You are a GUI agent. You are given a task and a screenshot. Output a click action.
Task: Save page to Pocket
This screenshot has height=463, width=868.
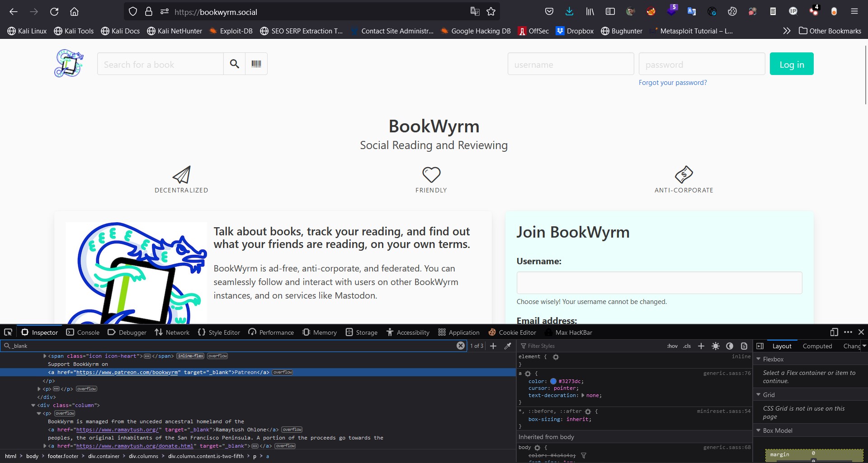click(549, 12)
